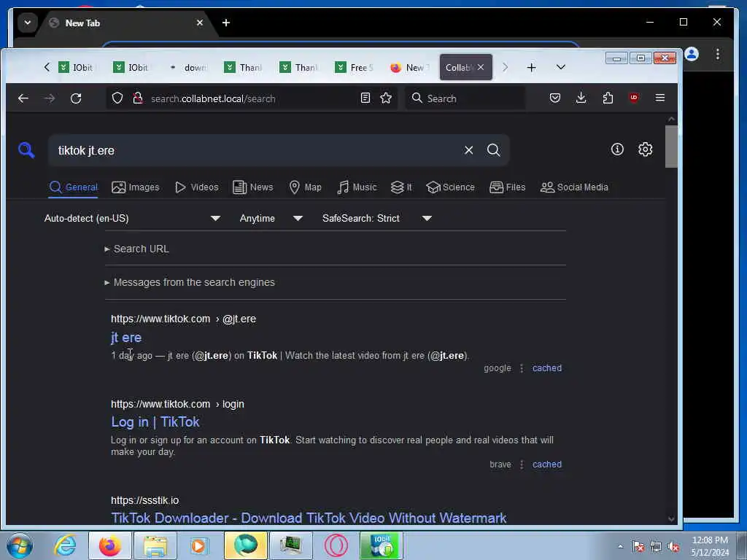747x560 pixels.
Task: Open Windows Explorer folder on taskbar
Action: [155, 545]
